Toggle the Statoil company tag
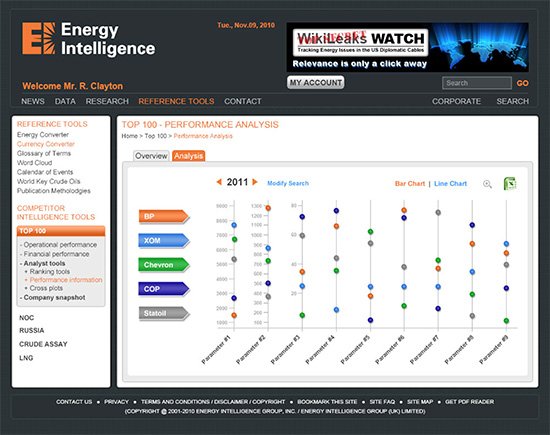 (164, 313)
